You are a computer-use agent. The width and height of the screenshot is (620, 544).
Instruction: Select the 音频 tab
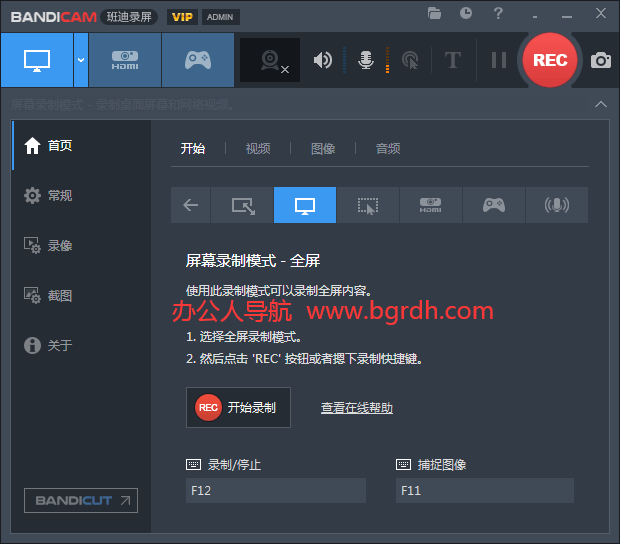pyautogui.click(x=388, y=149)
